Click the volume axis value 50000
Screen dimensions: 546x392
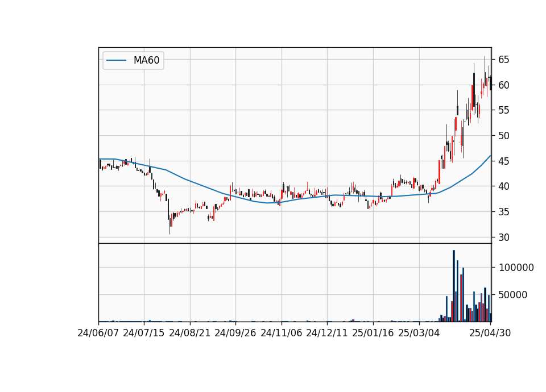coord(513,295)
